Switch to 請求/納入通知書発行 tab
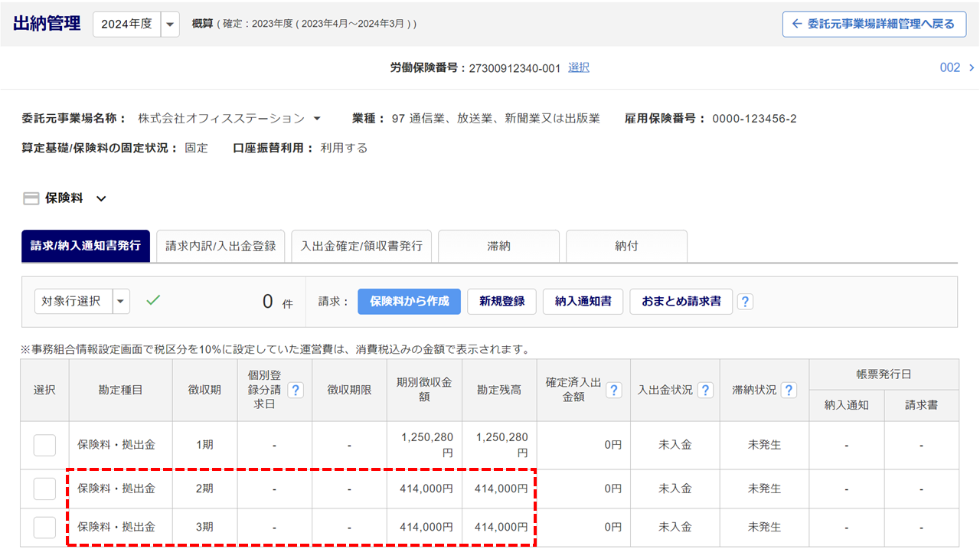Viewport: 980px width, 559px height. coord(86,246)
